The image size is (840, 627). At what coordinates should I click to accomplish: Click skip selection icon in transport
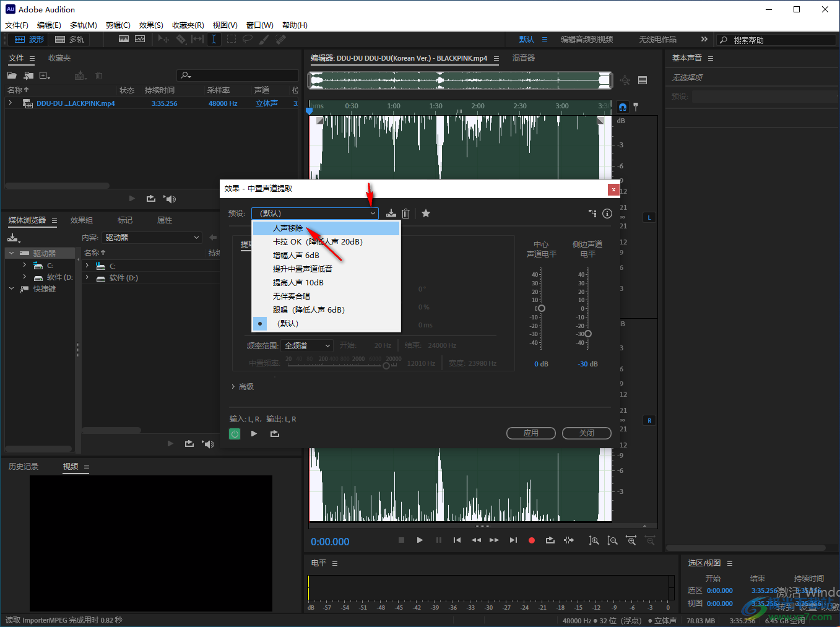569,540
